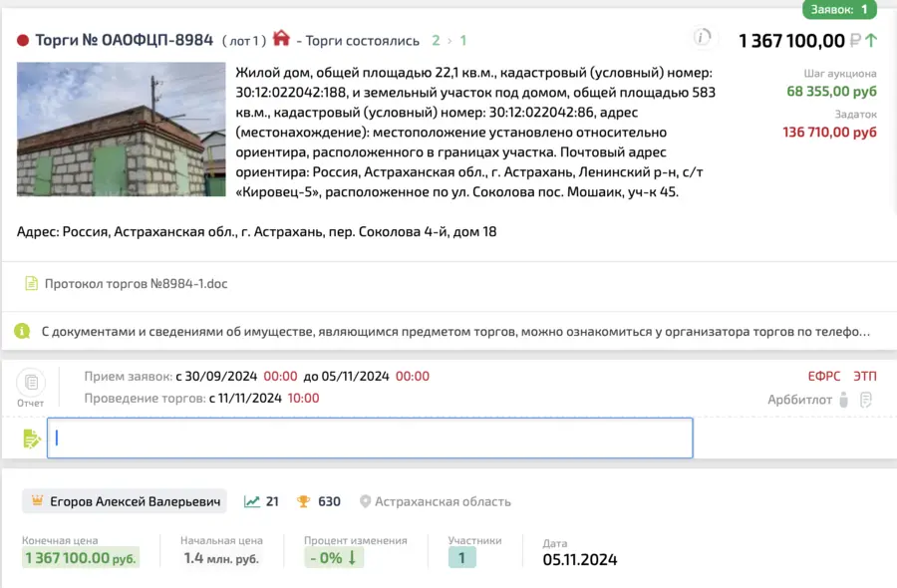Click the green info icon before documents notice
Viewport: 897px width, 588px height.
click(22, 331)
